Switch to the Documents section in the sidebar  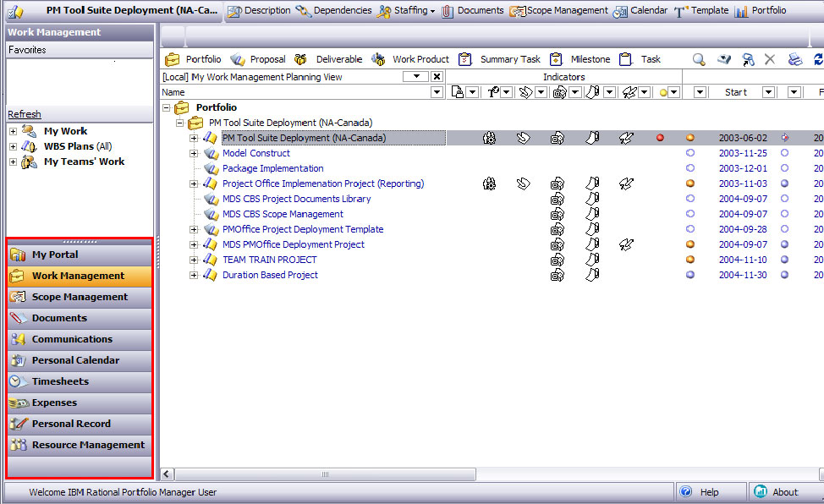tap(80, 318)
